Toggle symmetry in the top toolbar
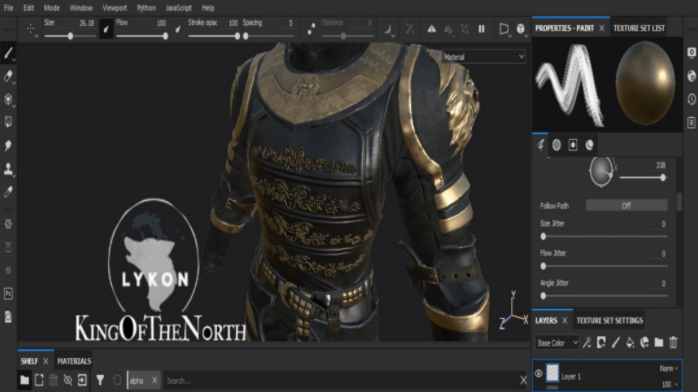Viewport: 698px width, 392px height. [x=431, y=29]
